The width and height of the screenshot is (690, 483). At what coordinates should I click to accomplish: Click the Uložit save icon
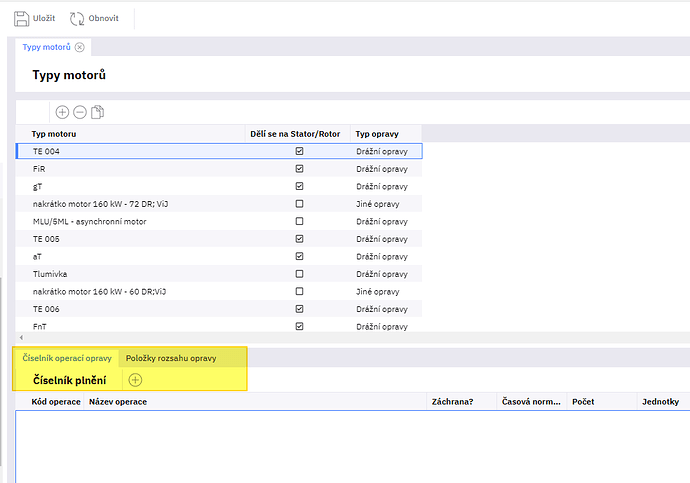(21, 19)
